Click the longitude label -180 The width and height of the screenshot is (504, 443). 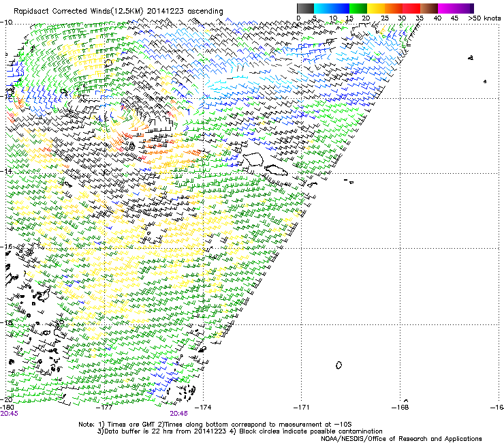[7, 408]
